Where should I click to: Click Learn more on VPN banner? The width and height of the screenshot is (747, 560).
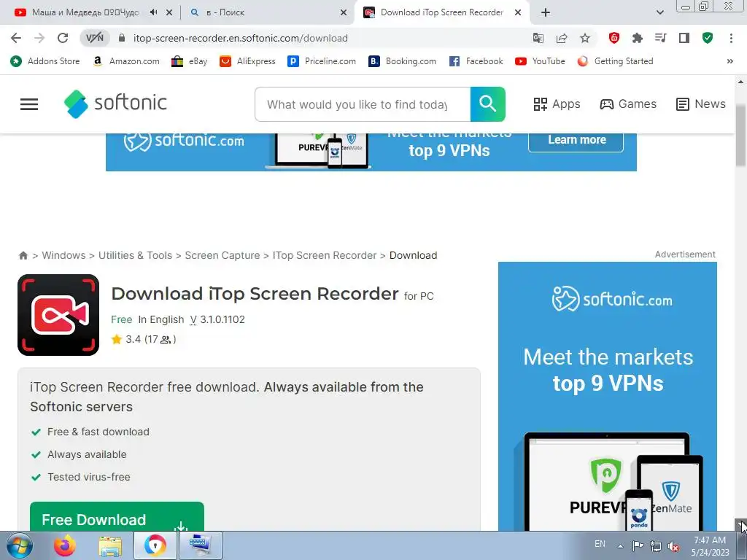tap(576, 141)
